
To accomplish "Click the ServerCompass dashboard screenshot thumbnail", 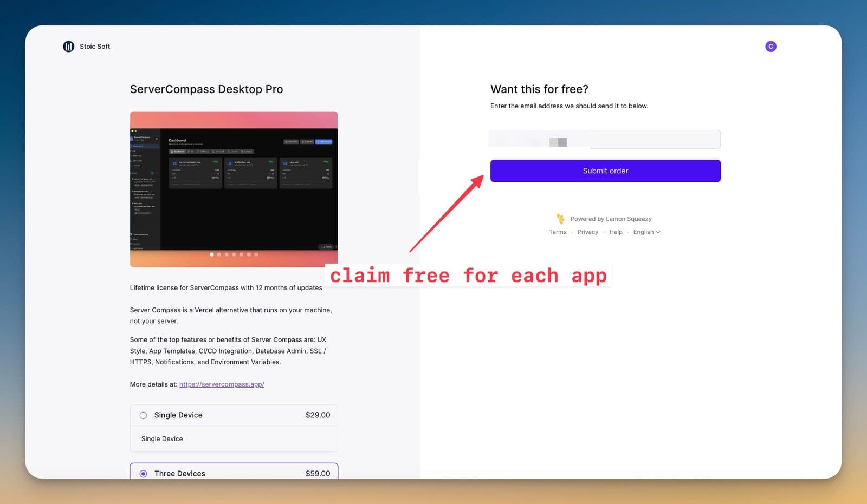I will [234, 189].
